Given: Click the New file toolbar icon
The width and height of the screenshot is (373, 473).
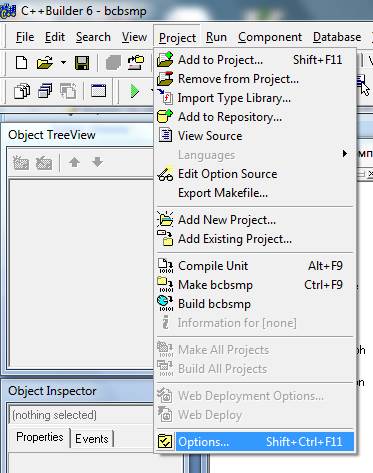Looking at the screenshot, I should tap(22, 63).
